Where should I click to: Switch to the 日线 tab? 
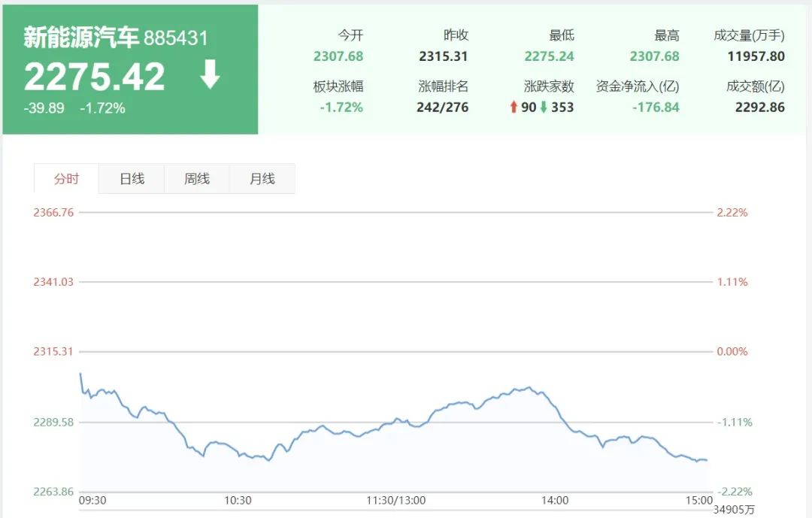point(132,179)
